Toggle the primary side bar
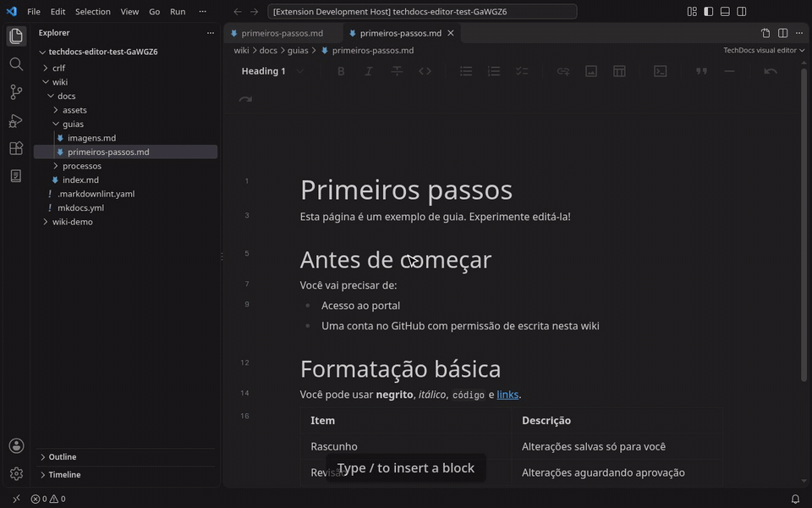Viewport: 812px width, 508px height. coord(709,11)
